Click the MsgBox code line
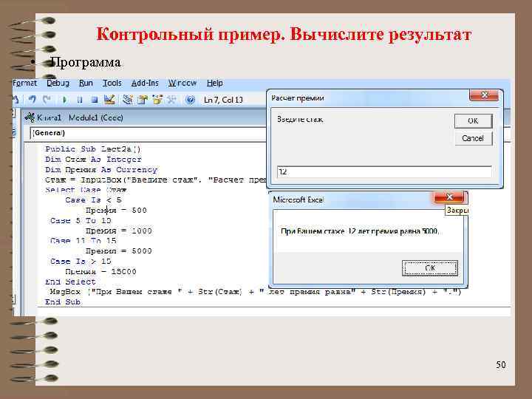The width and height of the screenshot is (532, 399). tap(256, 292)
